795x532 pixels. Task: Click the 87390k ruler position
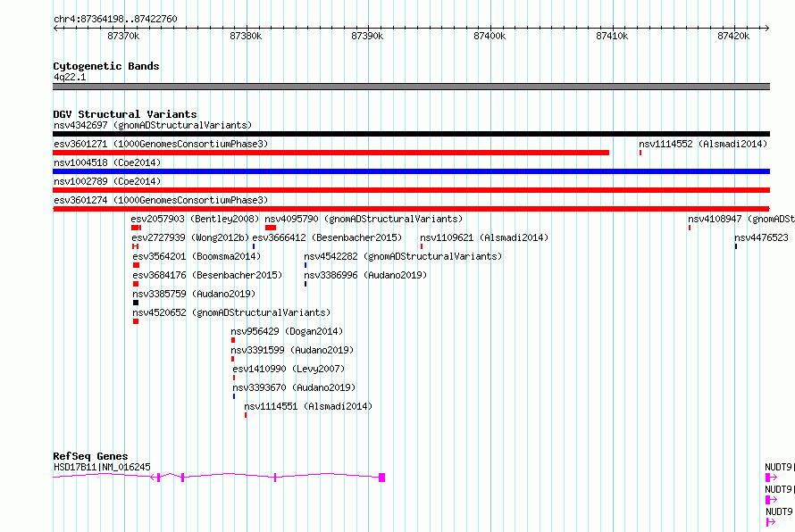pos(368,36)
